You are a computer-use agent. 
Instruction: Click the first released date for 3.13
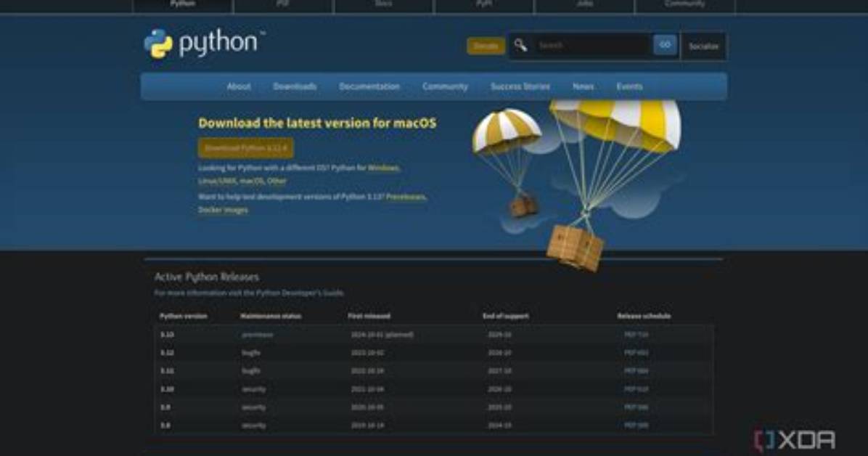382,335
